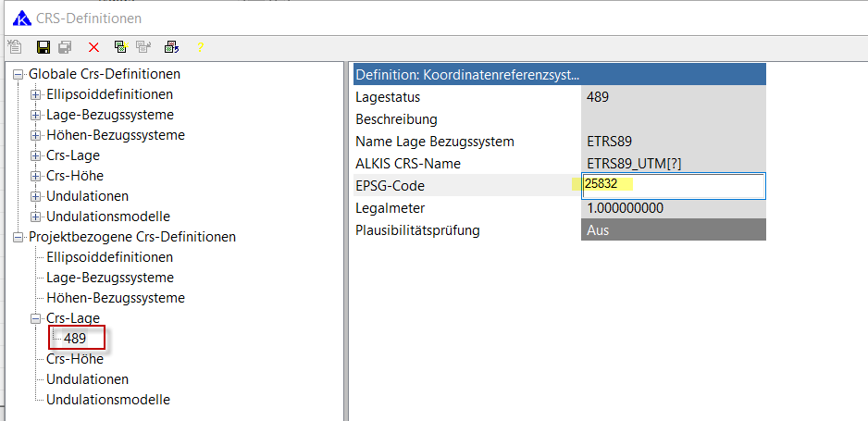Toggle the Plausibilitätsprüfung value Aus
The image size is (868, 421).
pos(673,229)
